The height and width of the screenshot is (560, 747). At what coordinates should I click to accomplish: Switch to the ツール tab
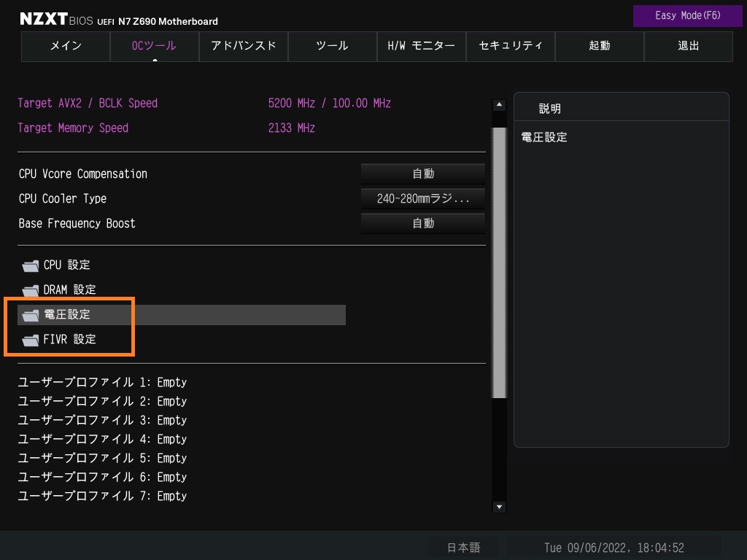tap(333, 46)
